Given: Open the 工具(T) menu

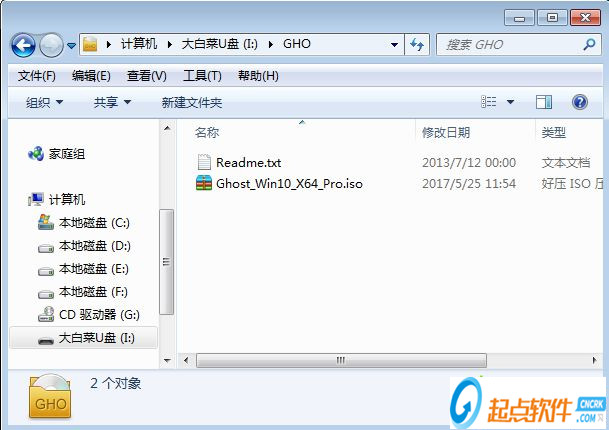Looking at the screenshot, I should tap(202, 76).
